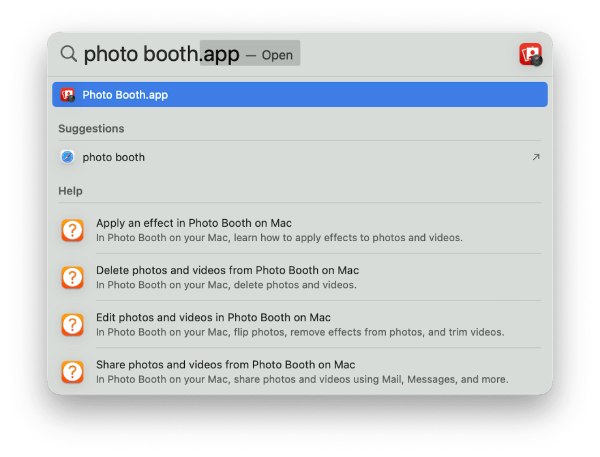Click the Photo Booth.app row icon
Viewport: 600px width, 457px height.
point(68,95)
